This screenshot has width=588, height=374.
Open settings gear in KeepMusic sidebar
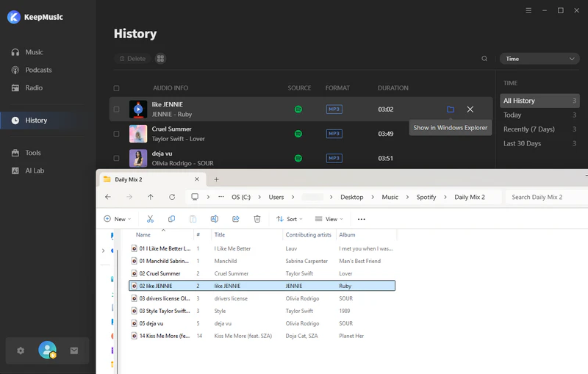pyautogui.click(x=21, y=350)
